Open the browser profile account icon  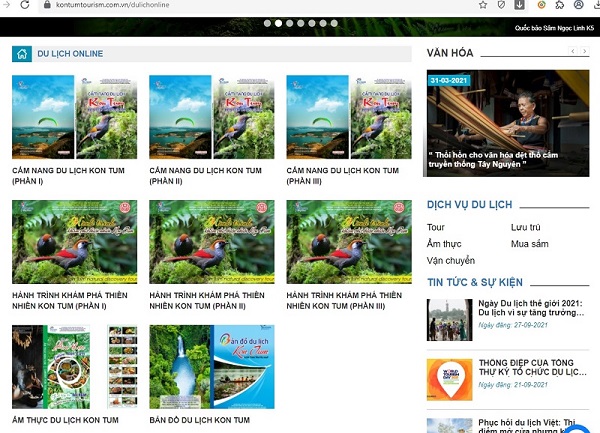pyautogui.click(x=578, y=5)
